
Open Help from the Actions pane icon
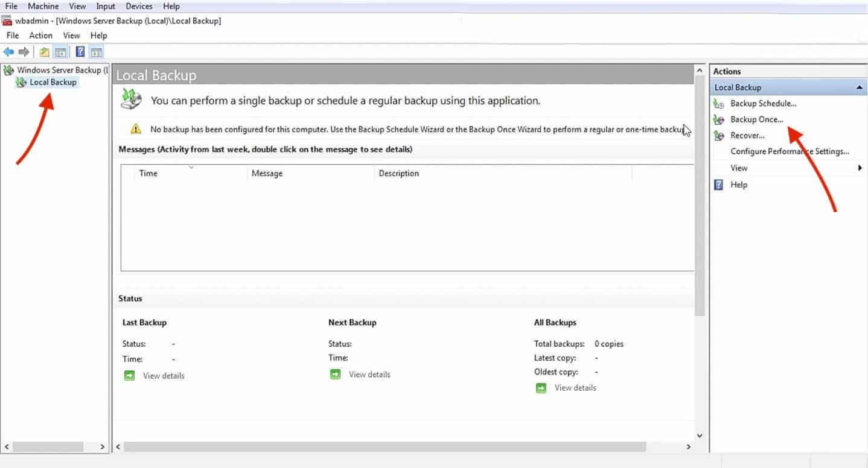tap(719, 185)
